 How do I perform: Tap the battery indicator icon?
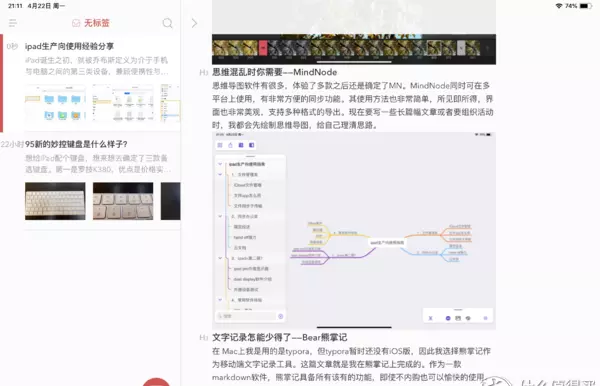click(586, 6)
